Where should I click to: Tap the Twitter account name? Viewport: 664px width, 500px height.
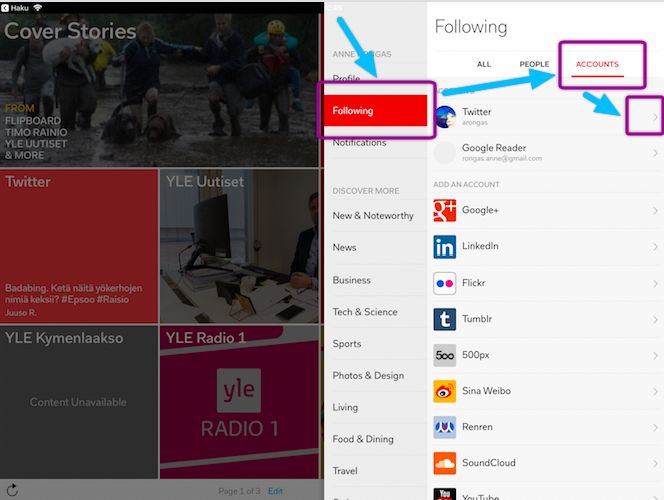point(476,112)
